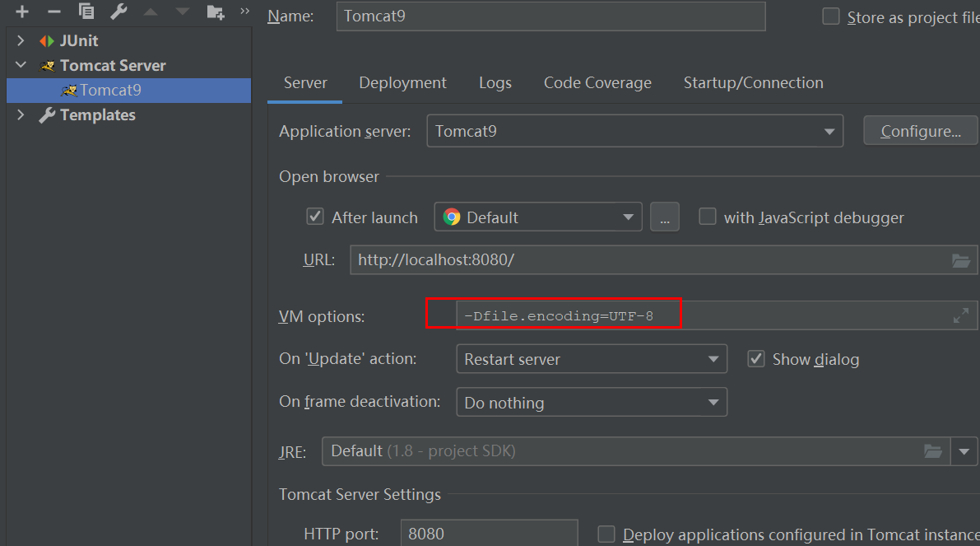Uncheck the Show dialog checkbox
This screenshot has width=980, height=546.
click(x=756, y=359)
